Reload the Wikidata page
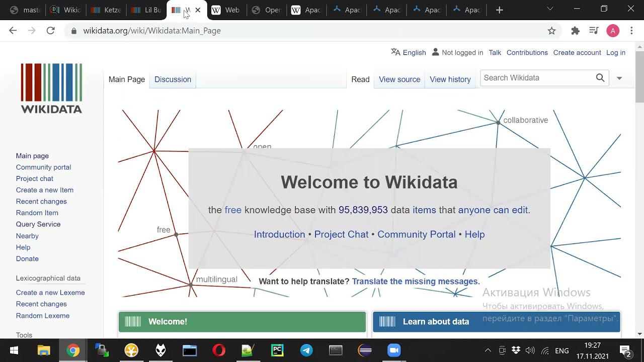Viewport: 644px width, 362px height. (x=50, y=31)
